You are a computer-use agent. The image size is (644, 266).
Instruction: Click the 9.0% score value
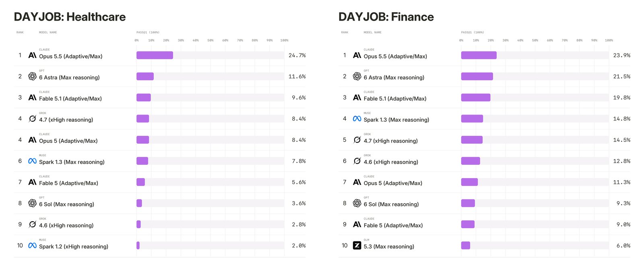[x=623, y=224]
